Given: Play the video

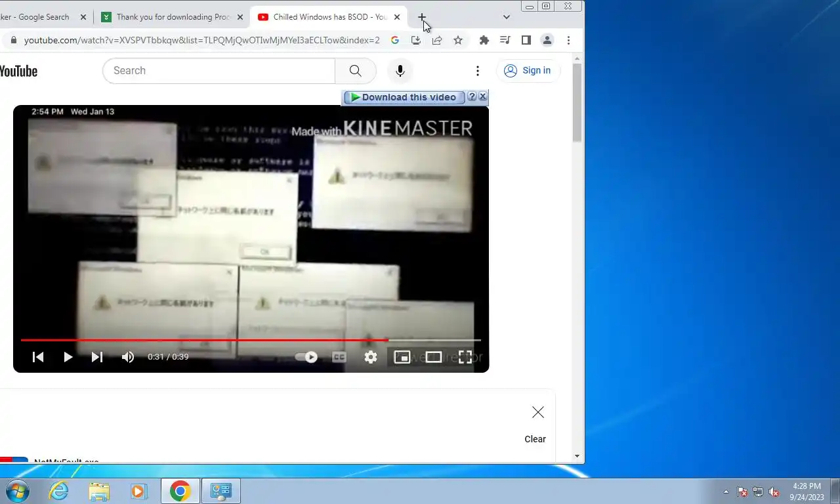Looking at the screenshot, I should tap(68, 357).
